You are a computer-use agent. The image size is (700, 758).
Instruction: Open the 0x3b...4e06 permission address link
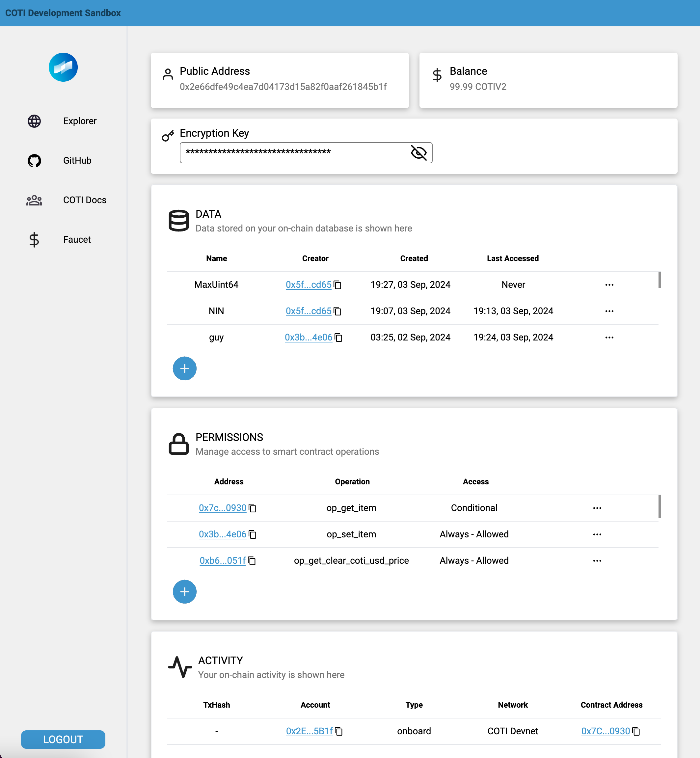pyautogui.click(x=222, y=534)
